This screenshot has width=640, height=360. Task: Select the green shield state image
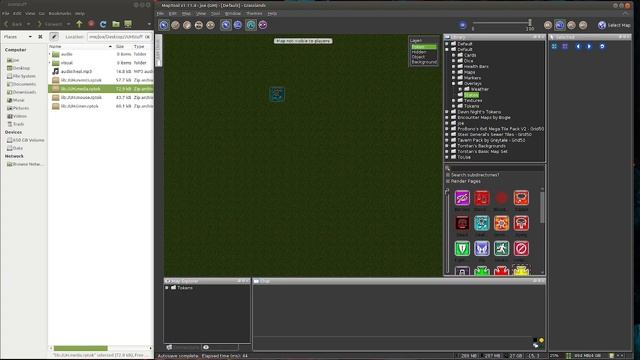(x=462, y=248)
